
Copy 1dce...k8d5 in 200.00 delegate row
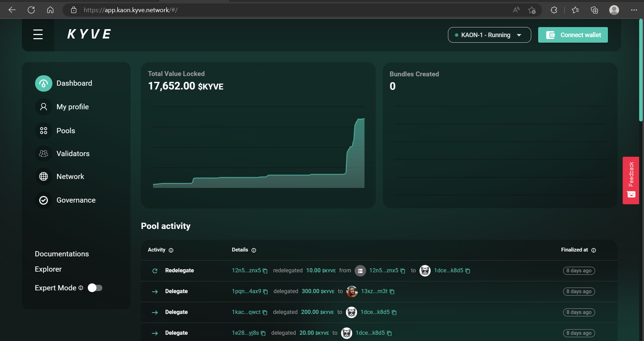394,313
